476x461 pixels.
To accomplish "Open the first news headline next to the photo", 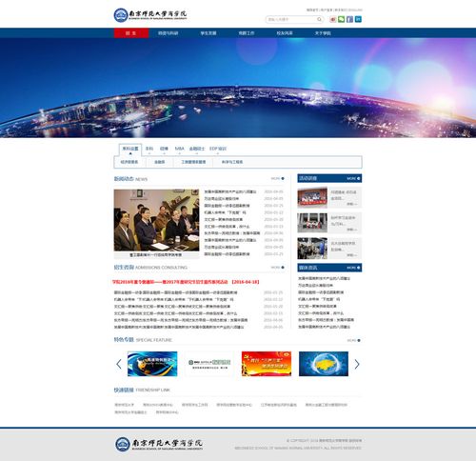I will point(230,191).
